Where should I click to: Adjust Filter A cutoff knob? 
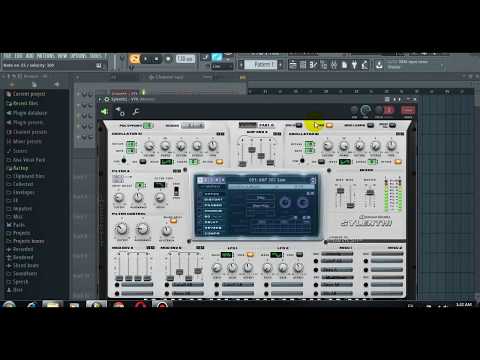click(x=119, y=197)
